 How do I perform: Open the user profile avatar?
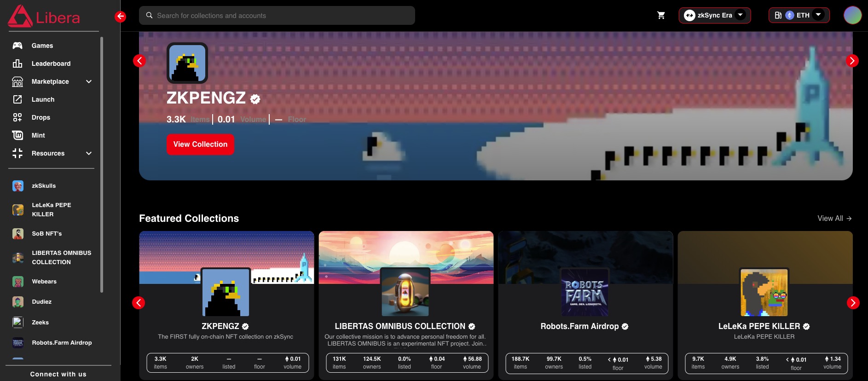click(852, 15)
